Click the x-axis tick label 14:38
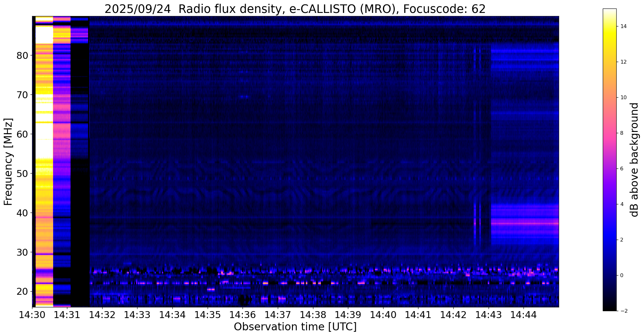This screenshot has width=644, height=336. pyautogui.click(x=313, y=315)
